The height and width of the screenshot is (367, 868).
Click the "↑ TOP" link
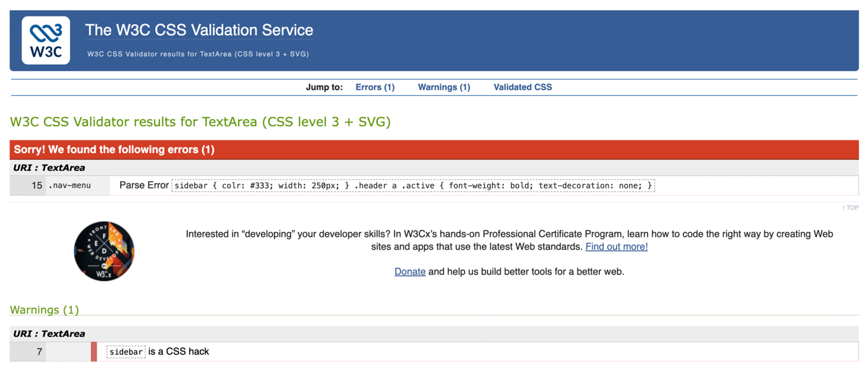click(x=850, y=207)
